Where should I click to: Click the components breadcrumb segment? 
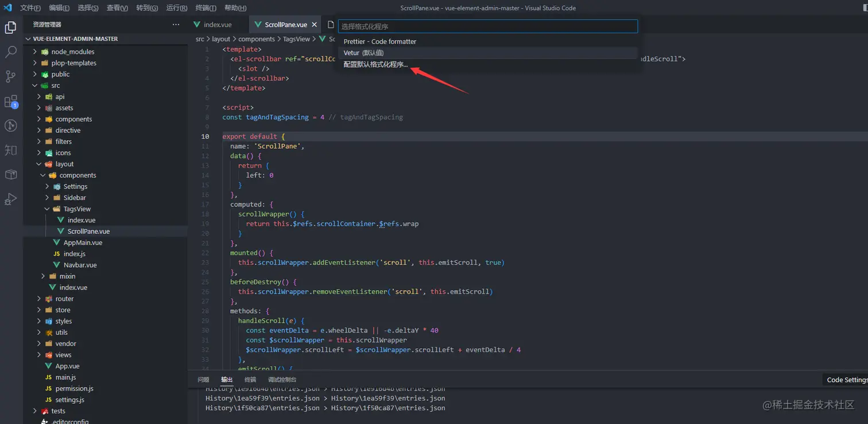pos(257,39)
